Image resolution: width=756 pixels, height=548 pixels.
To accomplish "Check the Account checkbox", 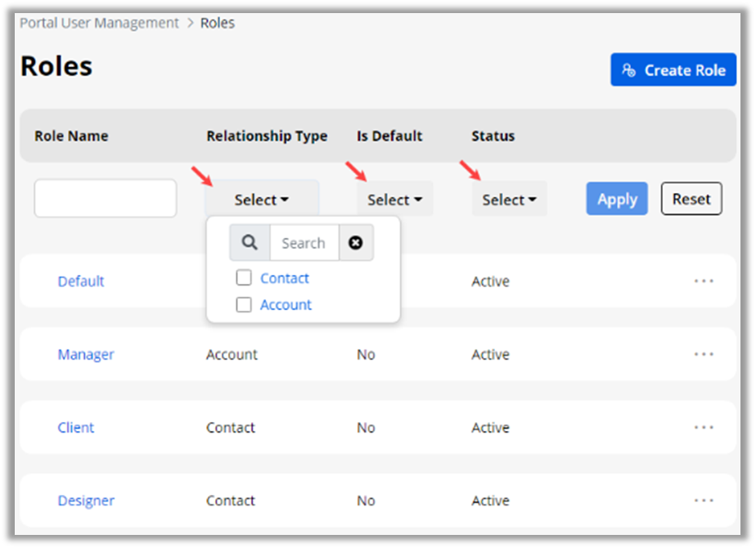I will 244,304.
